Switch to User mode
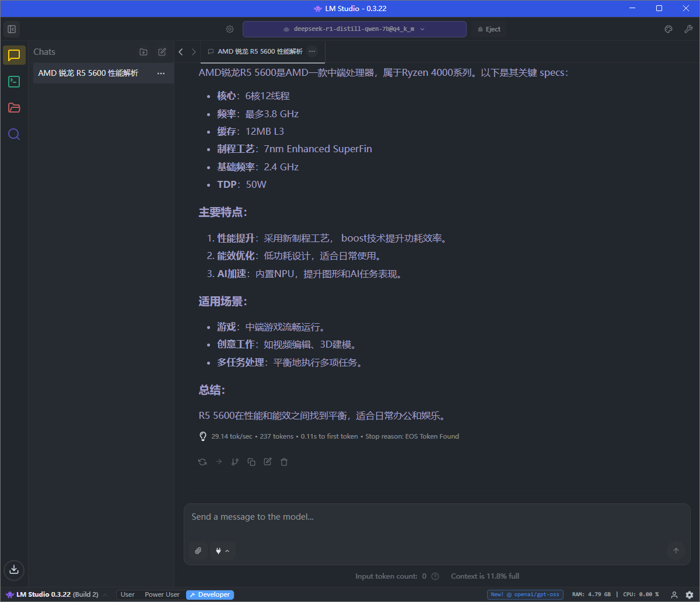 tap(128, 594)
